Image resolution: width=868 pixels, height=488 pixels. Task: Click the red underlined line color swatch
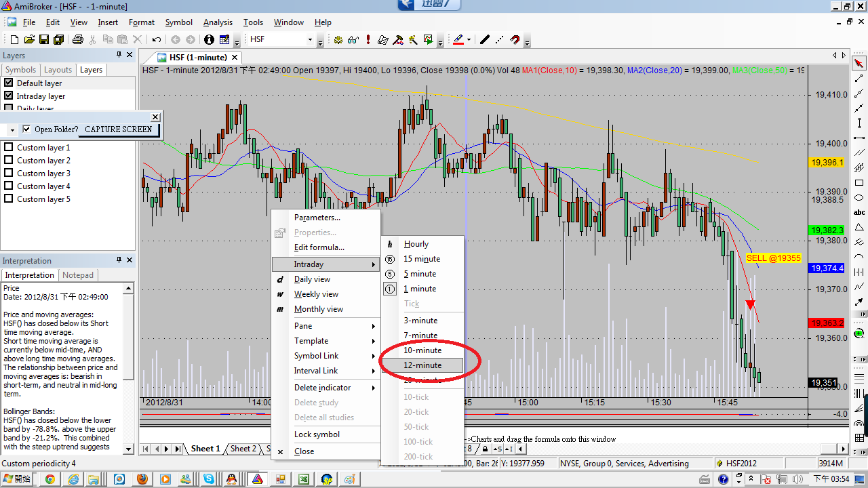point(458,39)
